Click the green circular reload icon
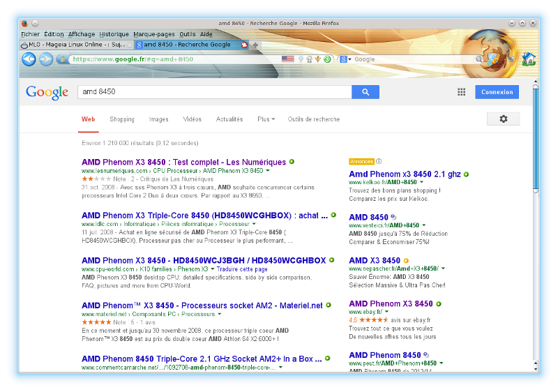Screen dimensions: 558x392 (327, 59)
